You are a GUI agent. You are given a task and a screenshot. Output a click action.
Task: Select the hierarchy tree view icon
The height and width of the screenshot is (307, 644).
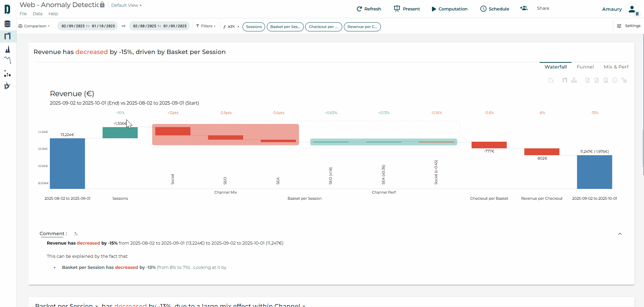(574, 80)
